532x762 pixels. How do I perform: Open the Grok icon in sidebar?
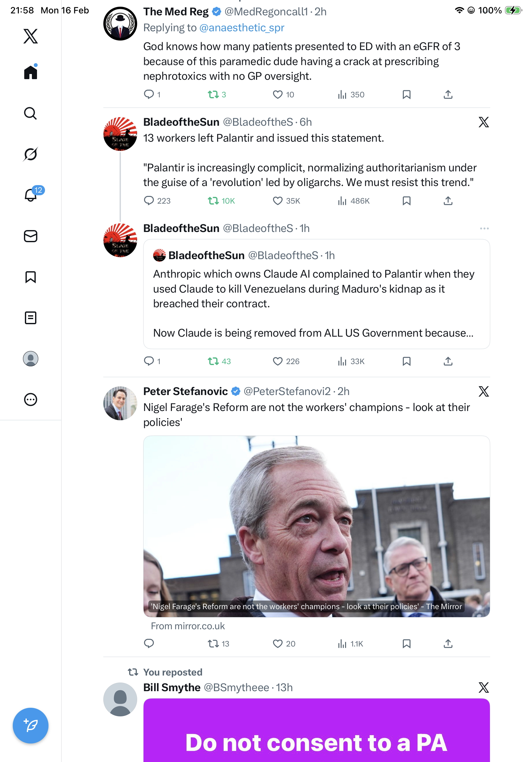(31, 154)
